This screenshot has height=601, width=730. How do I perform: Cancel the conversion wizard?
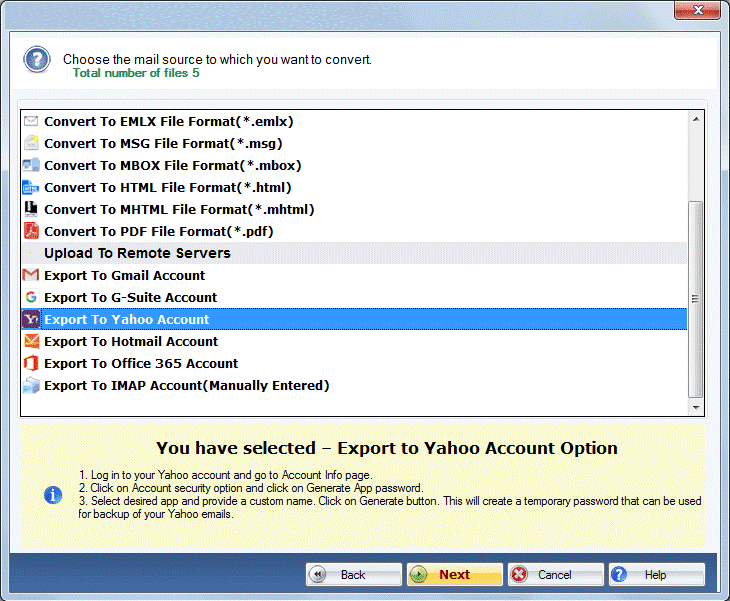tap(556, 574)
